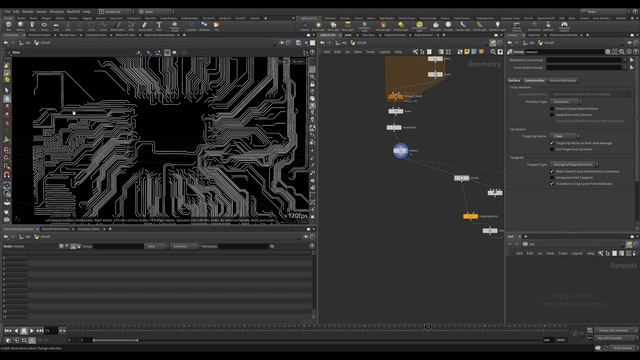The image size is (640, 360).
Task: Switch to the Construction parameter tab
Action: click(x=534, y=80)
